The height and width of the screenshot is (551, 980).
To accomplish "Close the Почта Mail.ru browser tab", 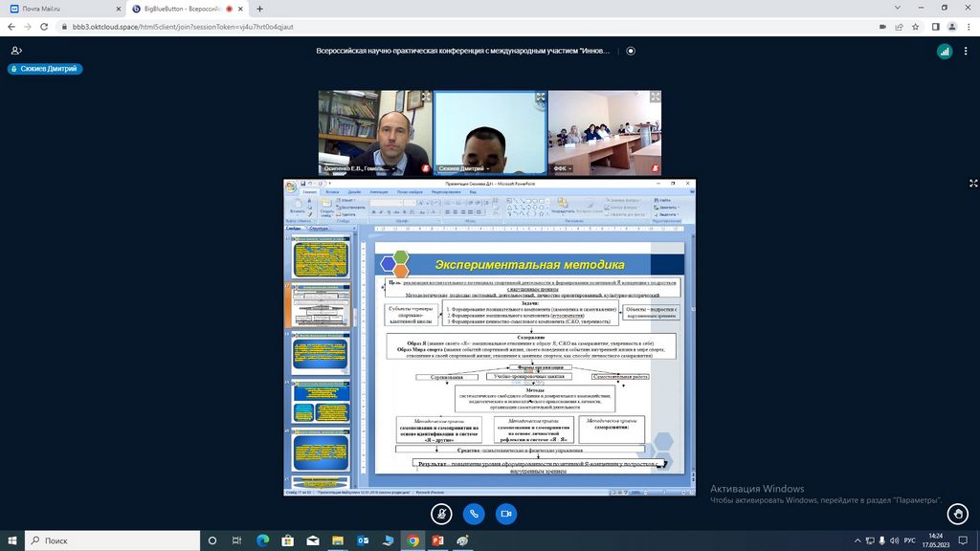I will pyautogui.click(x=119, y=9).
